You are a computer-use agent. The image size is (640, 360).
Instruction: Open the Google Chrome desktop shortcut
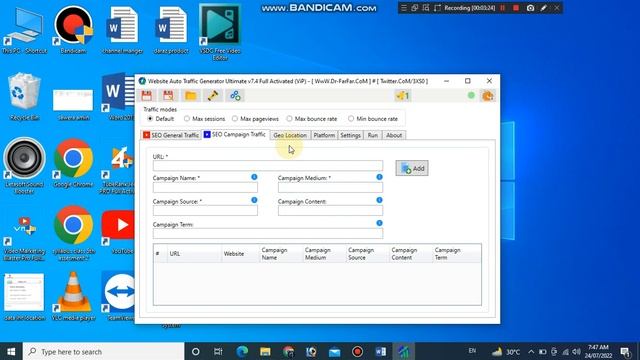point(73,164)
